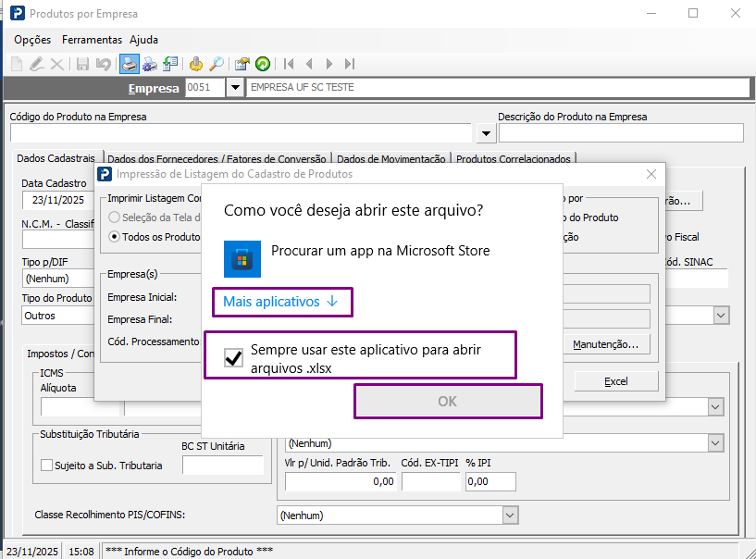Screen dimensions: 756x559
Task: Toggle Sujeito a Sub. Tributaria checkbox
Action: pyautogui.click(x=47, y=466)
